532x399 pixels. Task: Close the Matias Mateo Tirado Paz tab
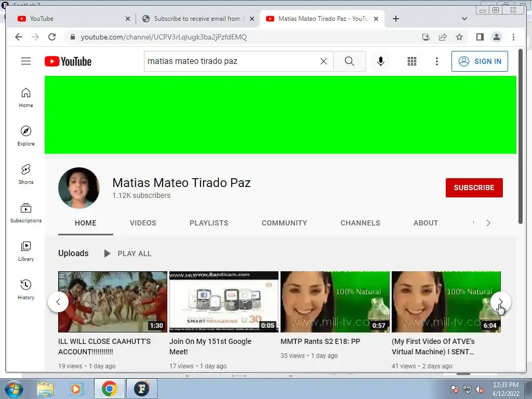point(376,19)
